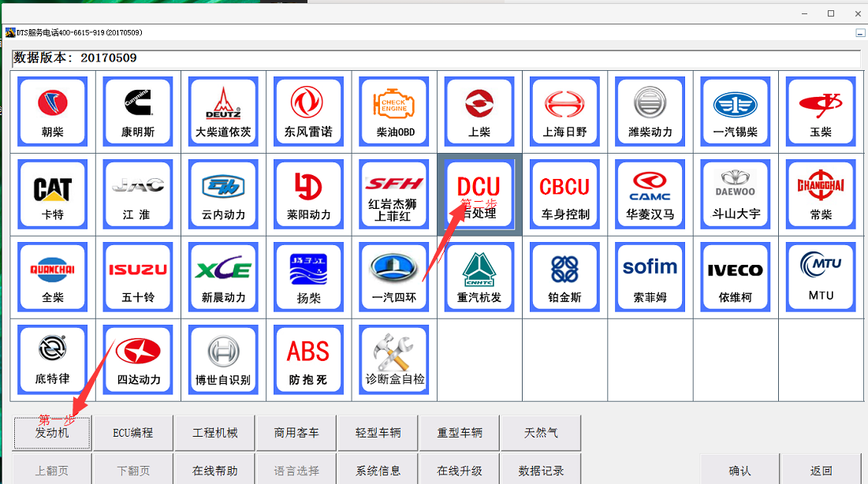Screen dimensions: 868x484
Task: Open 在线帮助 online help
Action: [x=214, y=470]
